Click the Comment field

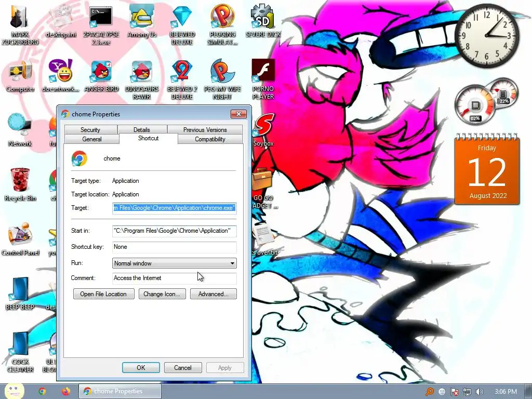coord(175,278)
